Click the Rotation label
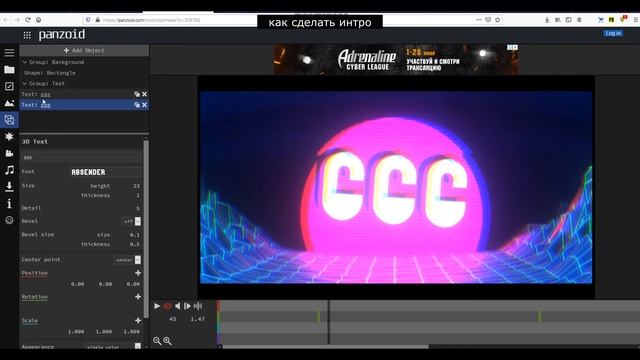The width and height of the screenshot is (640, 360). tap(35, 297)
